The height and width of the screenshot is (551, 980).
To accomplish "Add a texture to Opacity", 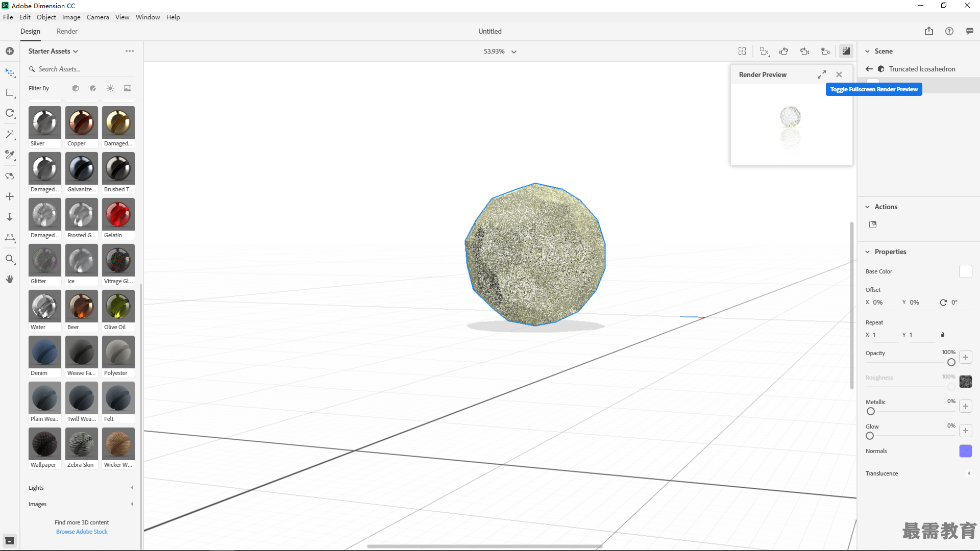I will [x=965, y=357].
